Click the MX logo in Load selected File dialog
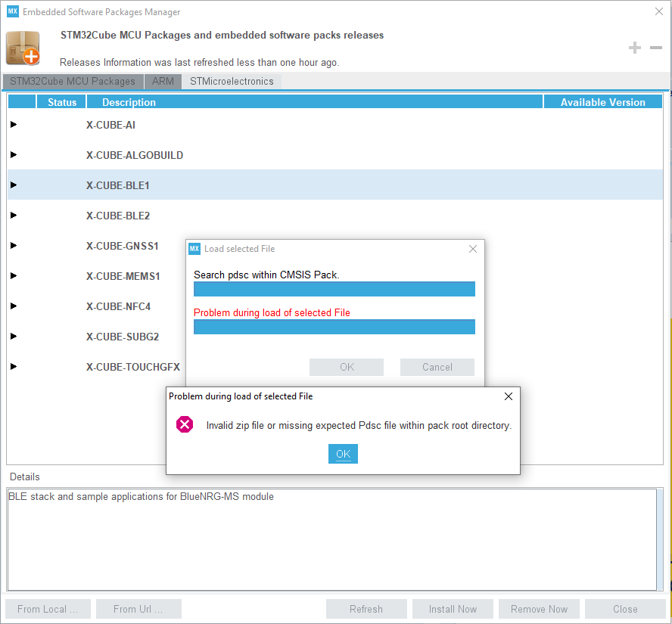Viewport: 672px width, 624px height. click(194, 249)
